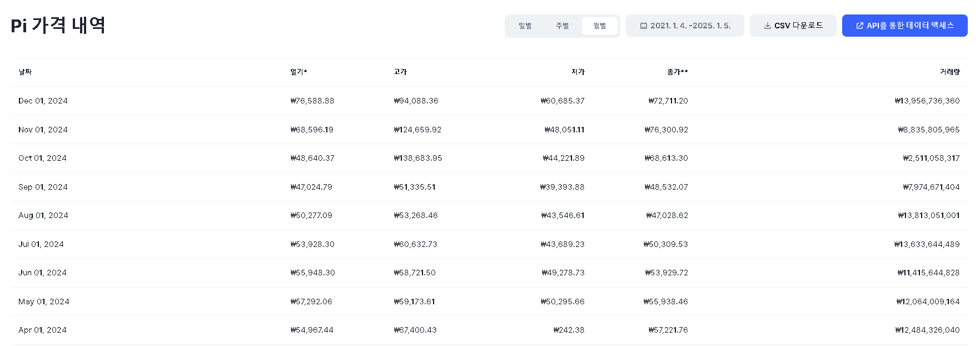Click closing price ₩76,300.92
Image resolution: width=980 pixels, height=346 pixels.
666,130
